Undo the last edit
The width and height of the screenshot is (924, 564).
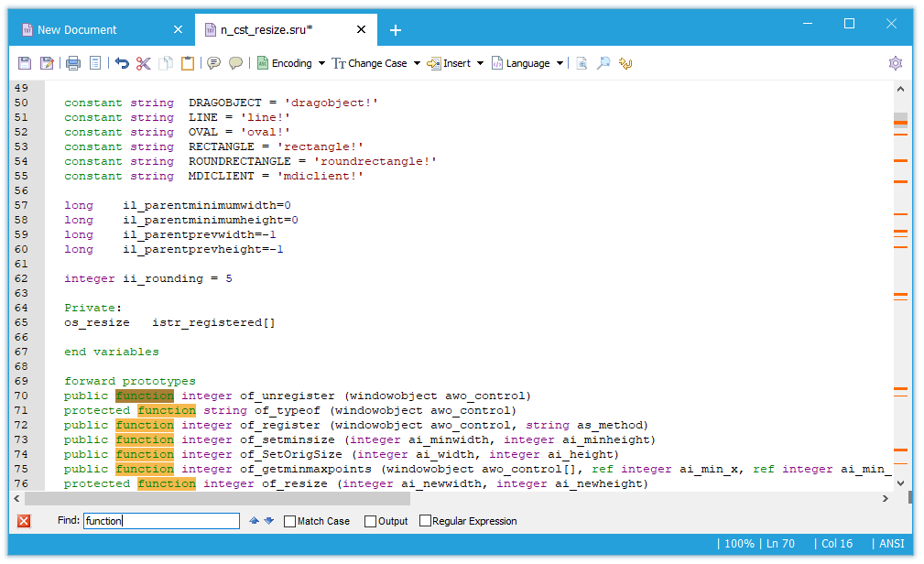122,63
